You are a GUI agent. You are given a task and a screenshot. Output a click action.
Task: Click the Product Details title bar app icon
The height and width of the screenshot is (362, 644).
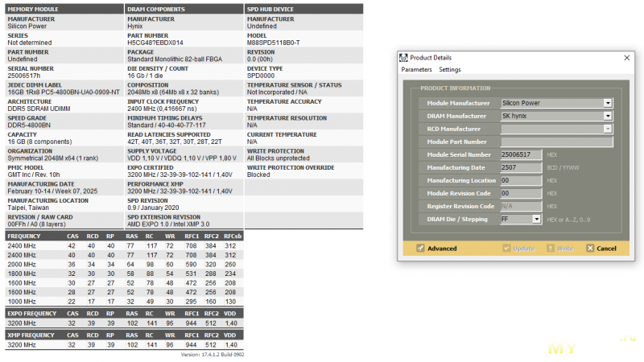click(404, 58)
